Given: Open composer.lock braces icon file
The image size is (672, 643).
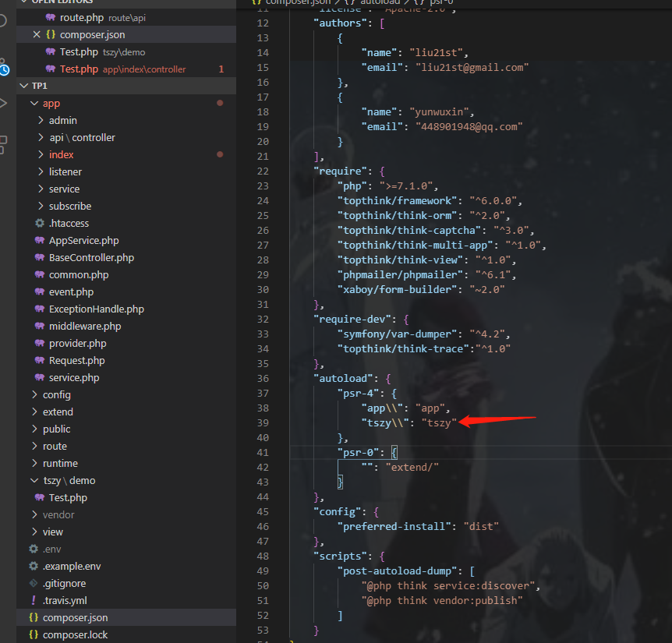Looking at the screenshot, I should [x=34, y=634].
